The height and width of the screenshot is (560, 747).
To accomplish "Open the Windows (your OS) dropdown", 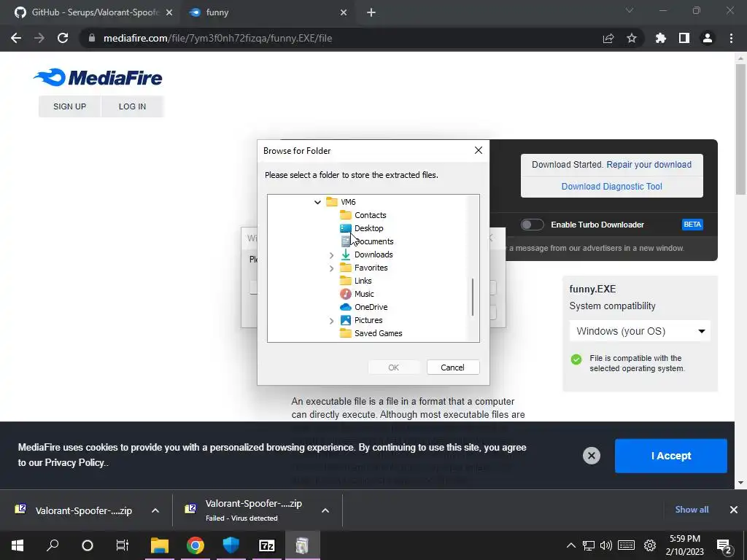I will pos(640,331).
